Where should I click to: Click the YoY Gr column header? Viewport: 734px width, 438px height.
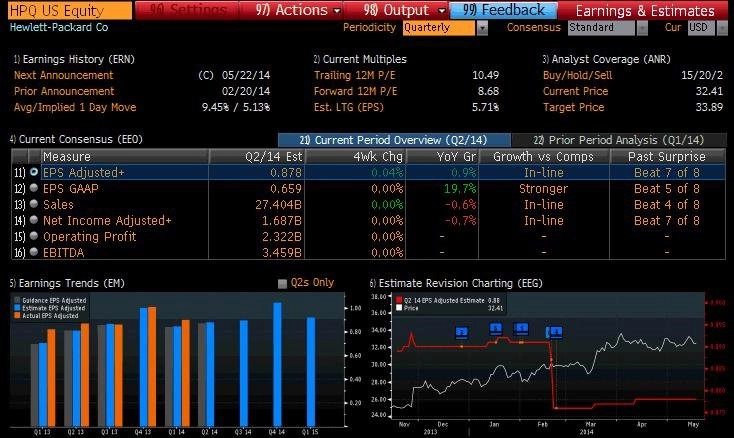click(442, 156)
